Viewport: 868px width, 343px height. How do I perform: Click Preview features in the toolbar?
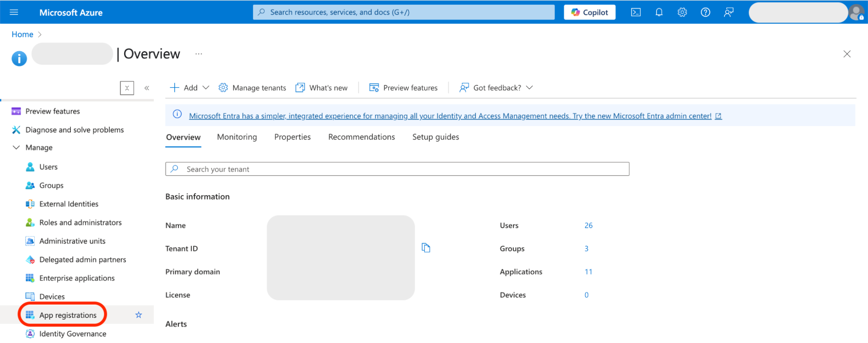click(403, 88)
